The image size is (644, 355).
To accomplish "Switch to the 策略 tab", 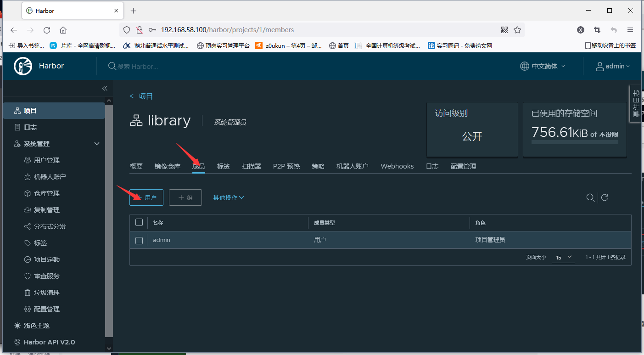I will pos(318,166).
